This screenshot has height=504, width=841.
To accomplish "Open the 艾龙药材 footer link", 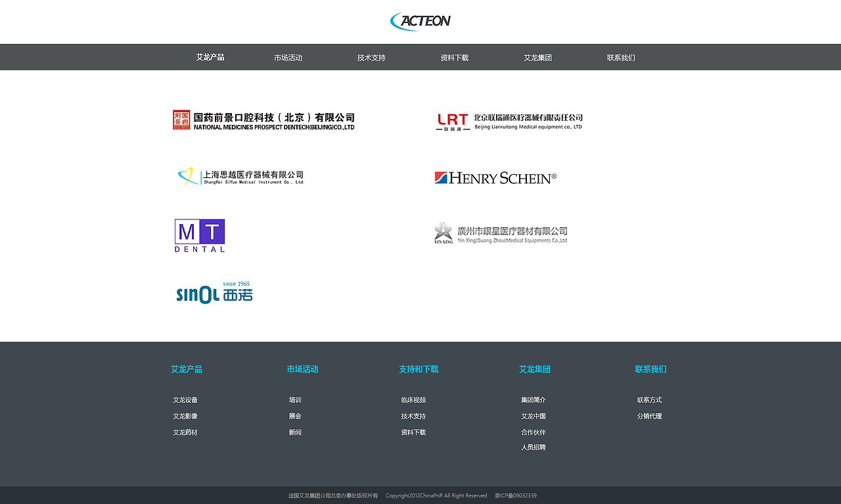I will pyautogui.click(x=185, y=432).
